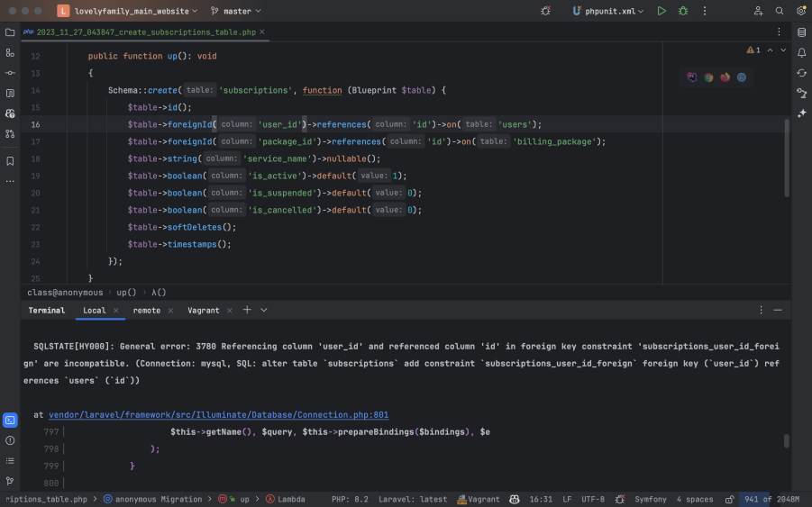Open Vagrant status bar widget

coord(479,500)
